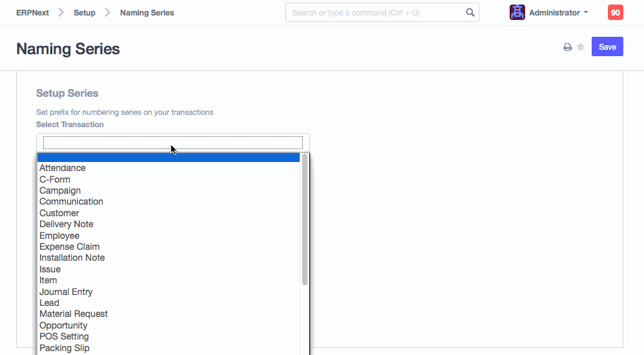This screenshot has height=355, width=644.
Task: Open the 90 notifications badge
Action: tap(615, 12)
